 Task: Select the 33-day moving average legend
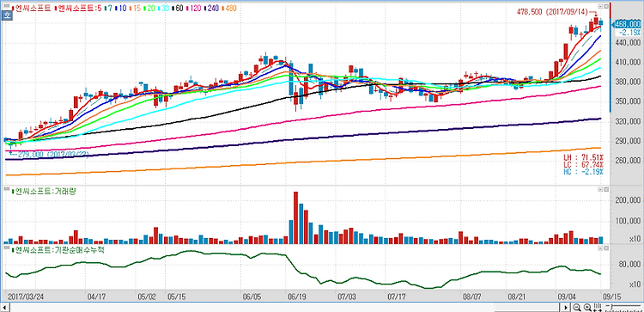click(x=163, y=8)
